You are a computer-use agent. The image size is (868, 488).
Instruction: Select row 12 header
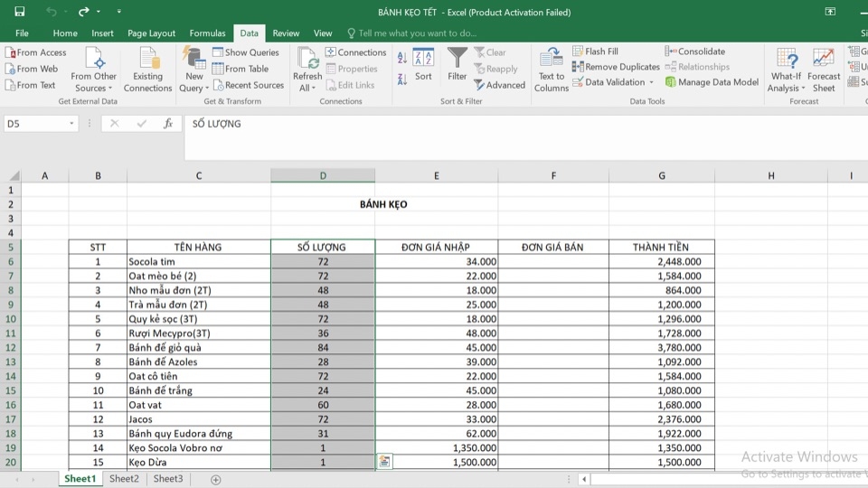tap(11, 347)
